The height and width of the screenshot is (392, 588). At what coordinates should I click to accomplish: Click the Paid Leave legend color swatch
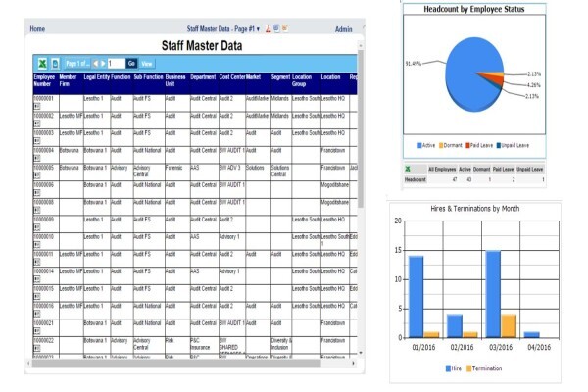[467, 146]
